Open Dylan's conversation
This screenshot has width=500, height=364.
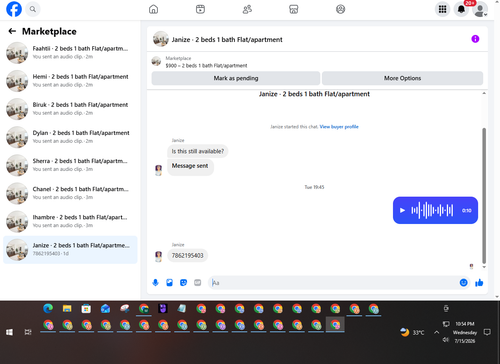pos(70,137)
